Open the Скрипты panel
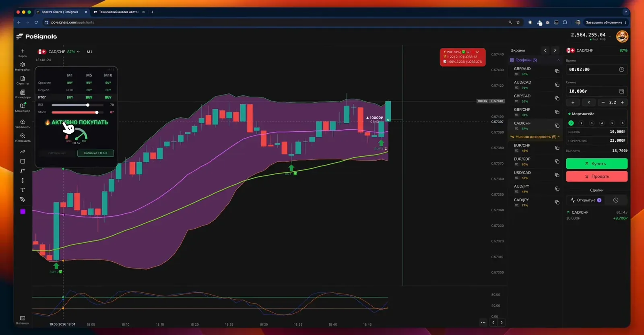The height and width of the screenshot is (335, 644). point(23,80)
